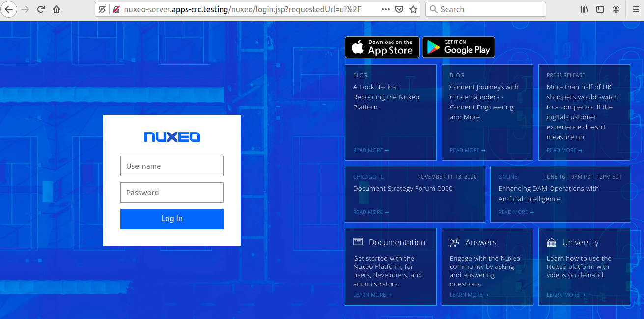Open page actions three-dots menu
The image size is (644, 319).
[386, 9]
